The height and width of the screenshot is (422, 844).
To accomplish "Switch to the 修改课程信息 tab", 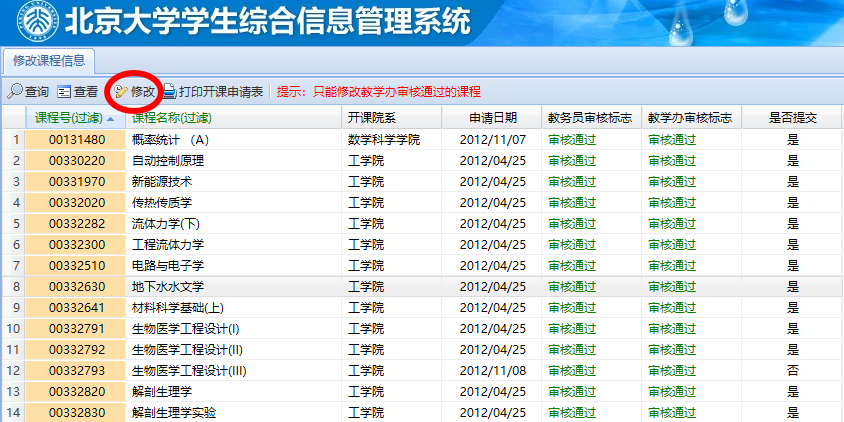I will 48,59.
